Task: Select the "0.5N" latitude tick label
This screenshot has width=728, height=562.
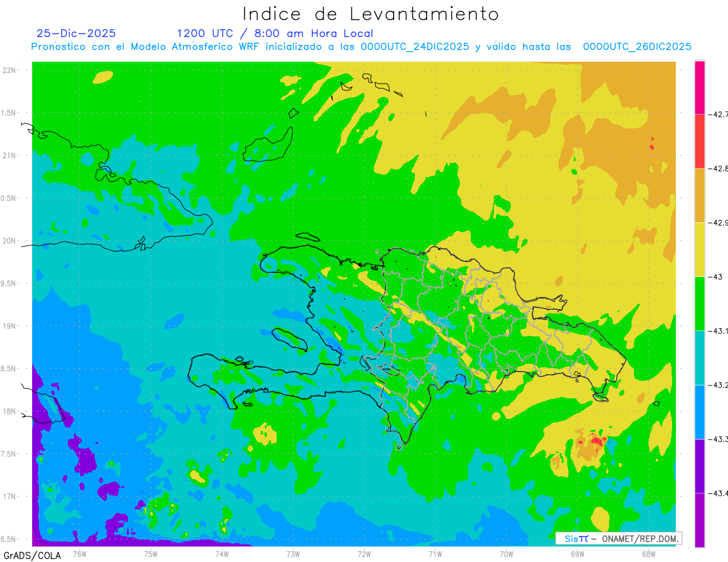Action: 9,198
